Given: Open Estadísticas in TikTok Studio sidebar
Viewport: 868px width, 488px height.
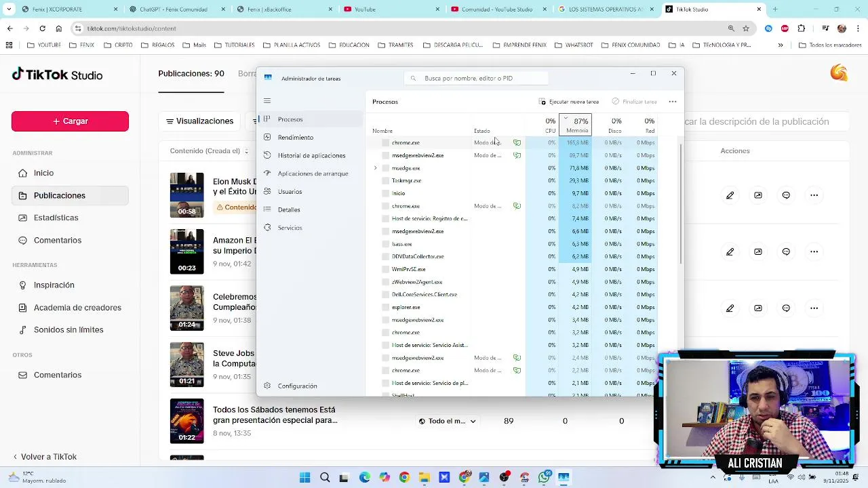Looking at the screenshot, I should [x=70, y=218].
